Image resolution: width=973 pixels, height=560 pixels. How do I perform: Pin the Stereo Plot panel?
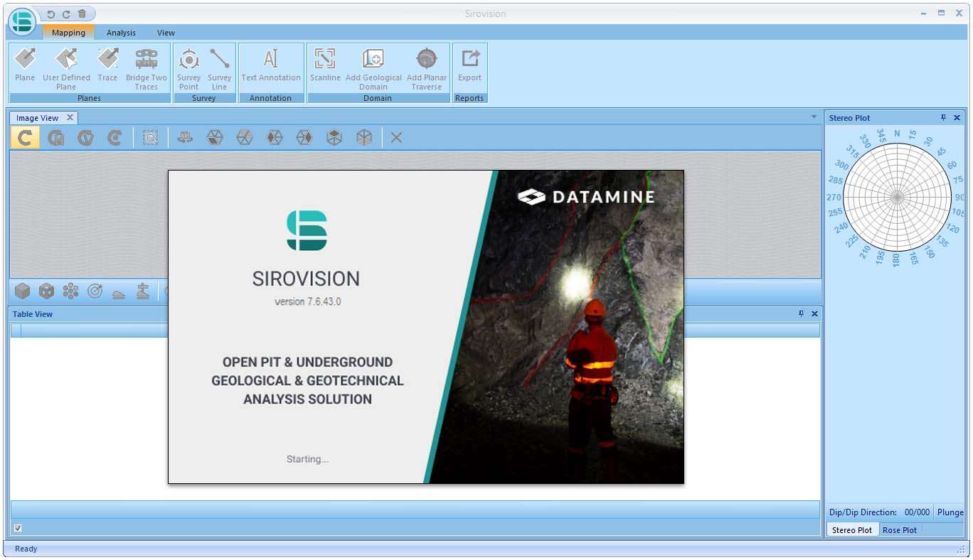point(944,118)
